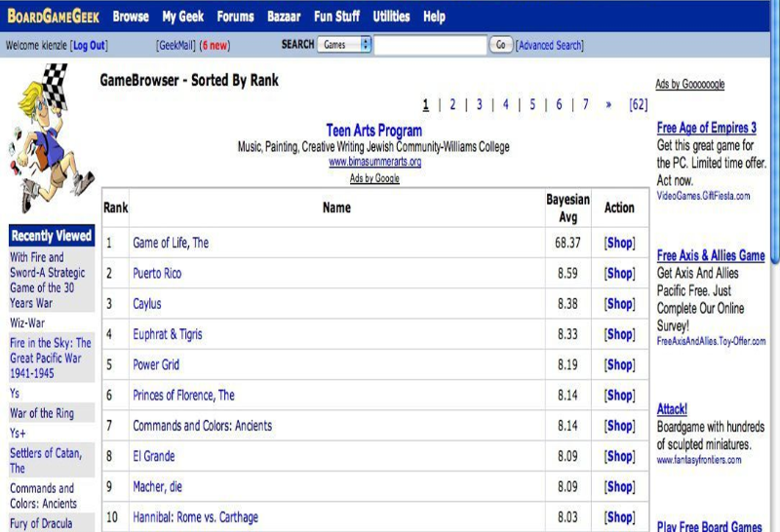Click Shop for Macher, die
Screen dimensions: 780x532
pos(620,486)
